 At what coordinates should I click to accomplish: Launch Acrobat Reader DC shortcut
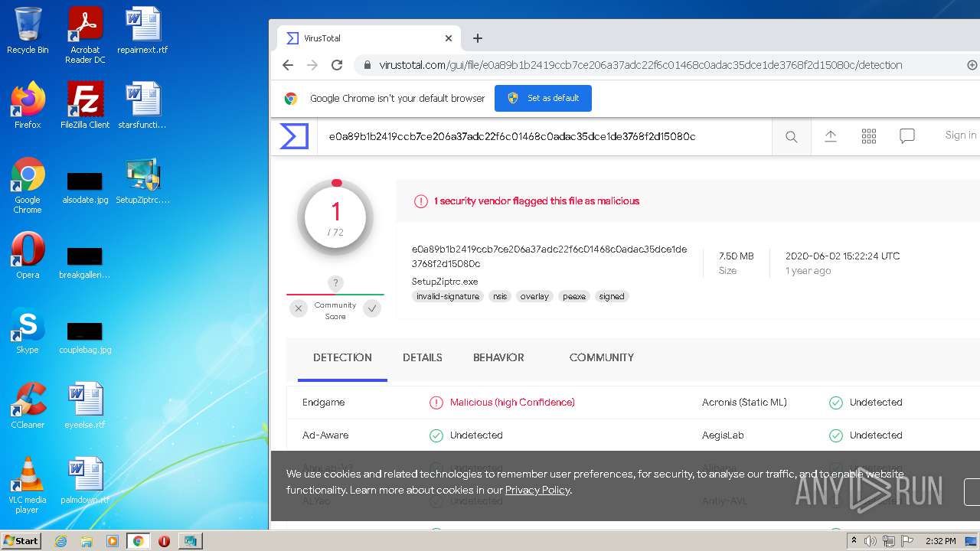point(85,35)
